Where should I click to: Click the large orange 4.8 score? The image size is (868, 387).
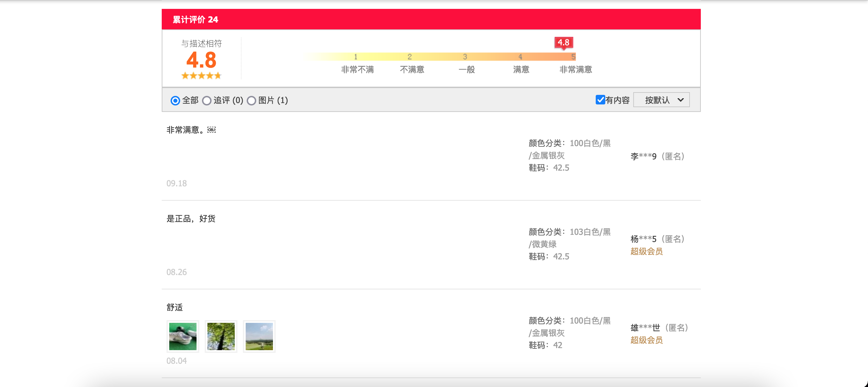point(201,60)
